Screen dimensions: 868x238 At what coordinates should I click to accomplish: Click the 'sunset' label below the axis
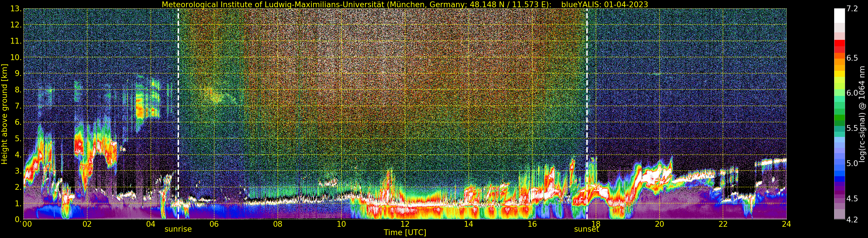pos(587,229)
